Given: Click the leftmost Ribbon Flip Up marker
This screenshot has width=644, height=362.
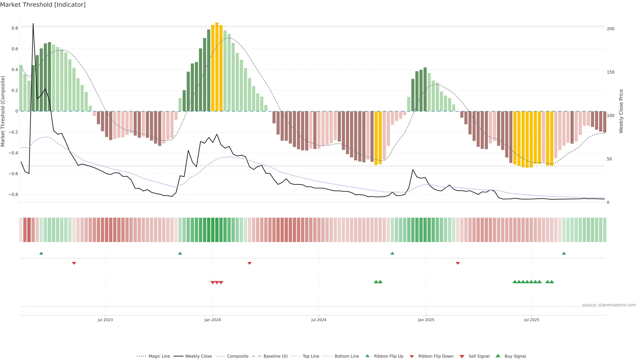Looking at the screenshot, I should click(x=41, y=253).
